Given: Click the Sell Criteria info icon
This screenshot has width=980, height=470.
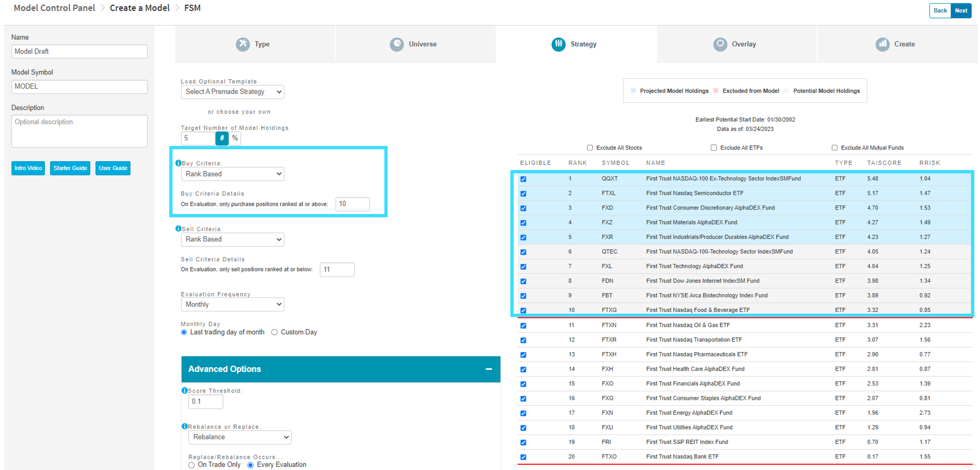Looking at the screenshot, I should tap(178, 229).
